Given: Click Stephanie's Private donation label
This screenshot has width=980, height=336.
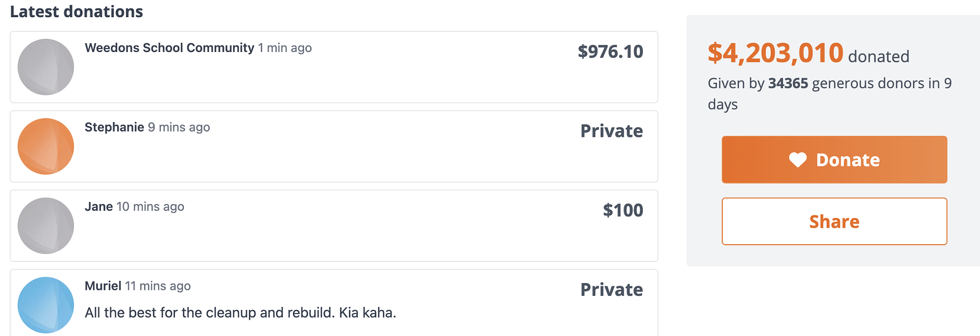Looking at the screenshot, I should click(612, 131).
